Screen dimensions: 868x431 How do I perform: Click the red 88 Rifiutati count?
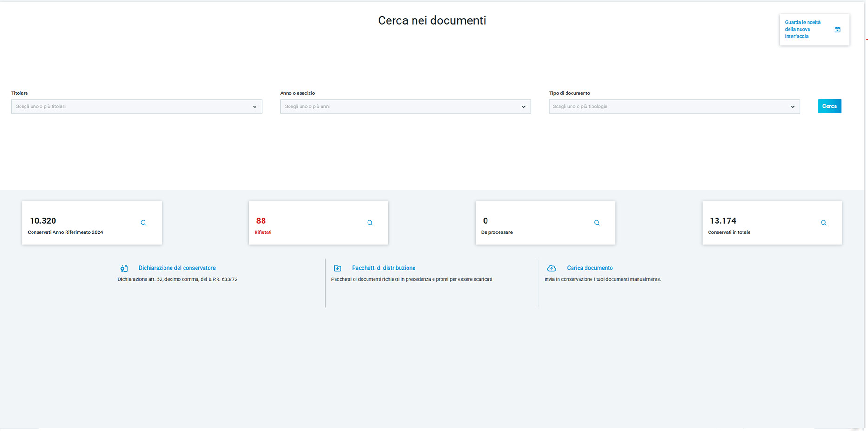[x=261, y=221]
